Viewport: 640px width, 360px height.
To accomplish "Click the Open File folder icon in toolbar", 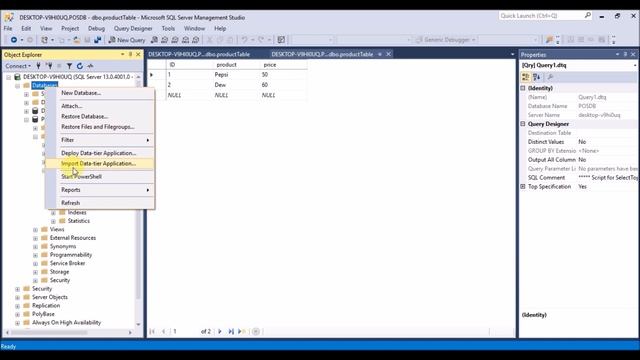I will (x=76, y=40).
